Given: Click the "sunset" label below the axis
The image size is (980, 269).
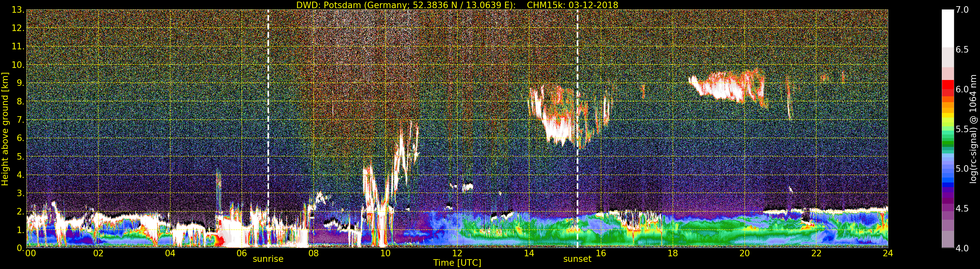Looking at the screenshot, I should (577, 259).
